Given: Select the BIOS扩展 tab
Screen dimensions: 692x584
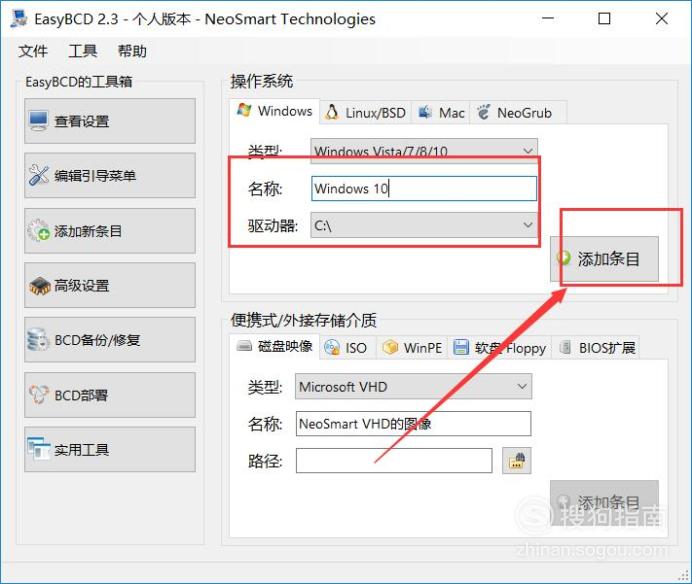Looking at the screenshot, I should pyautogui.click(x=597, y=348).
